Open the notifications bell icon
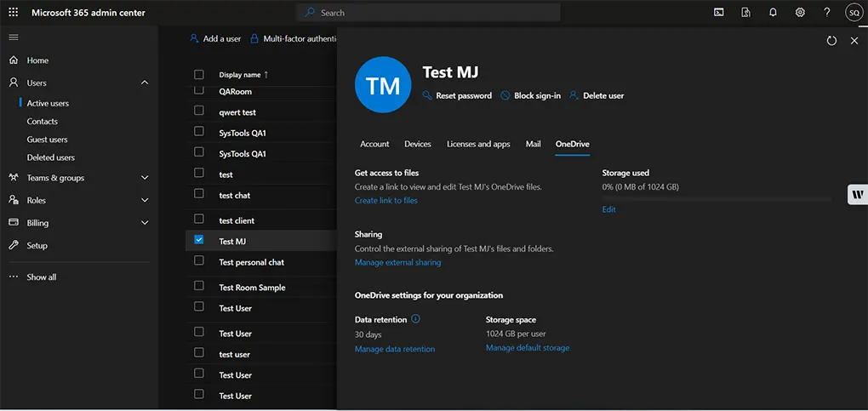The height and width of the screenshot is (411, 868). coord(773,12)
